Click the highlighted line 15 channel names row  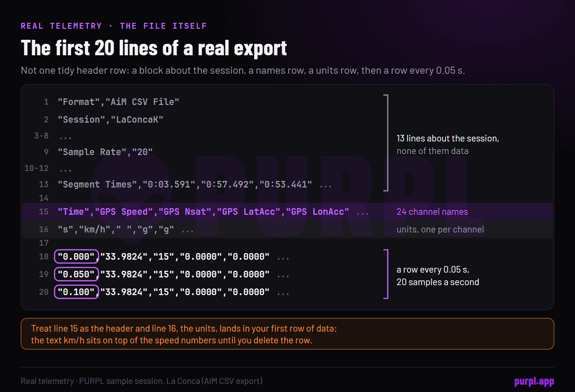pyautogui.click(x=287, y=211)
